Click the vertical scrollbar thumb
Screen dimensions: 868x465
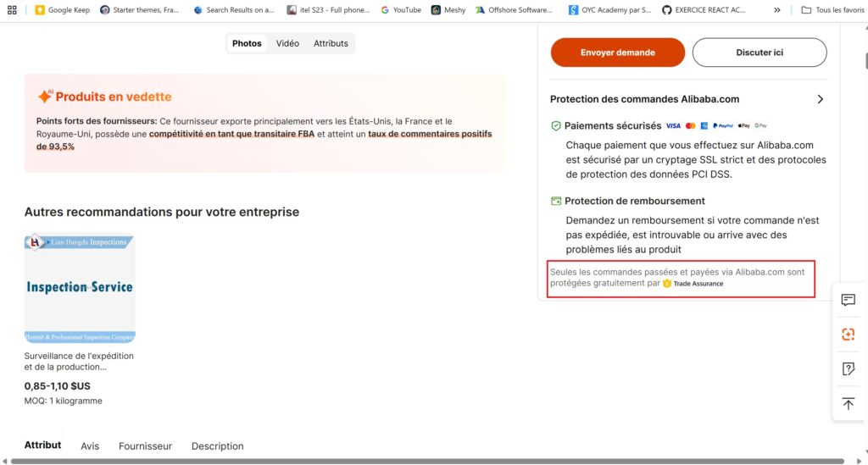(865, 61)
